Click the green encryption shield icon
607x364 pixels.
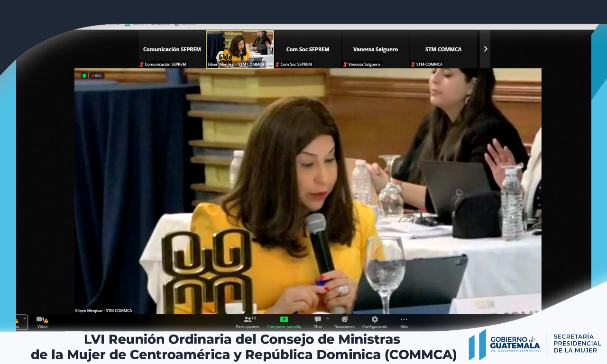coord(84,75)
